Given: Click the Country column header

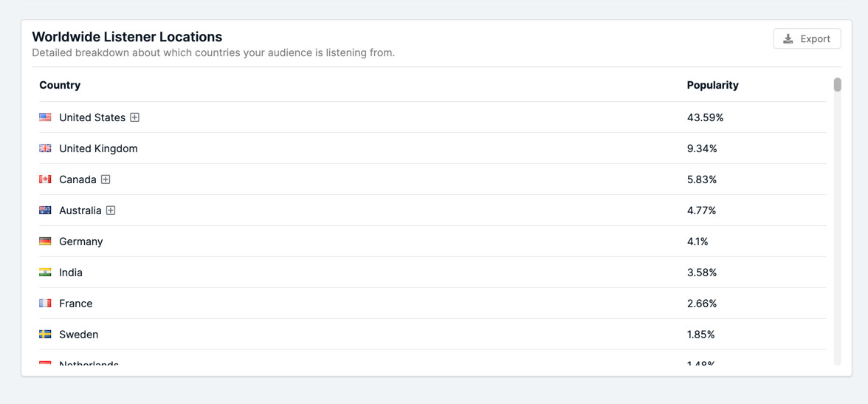Looking at the screenshot, I should 60,85.
